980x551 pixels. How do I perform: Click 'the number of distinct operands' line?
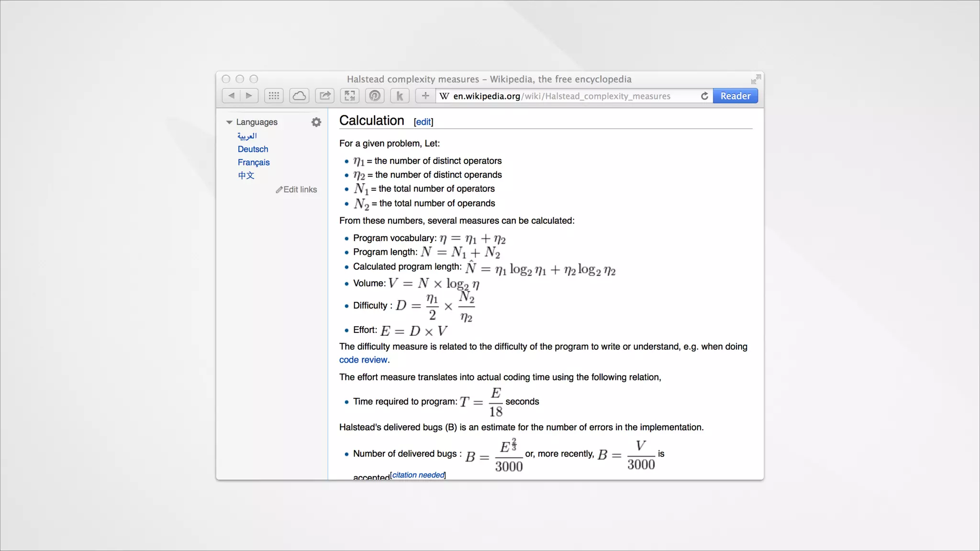(x=427, y=175)
